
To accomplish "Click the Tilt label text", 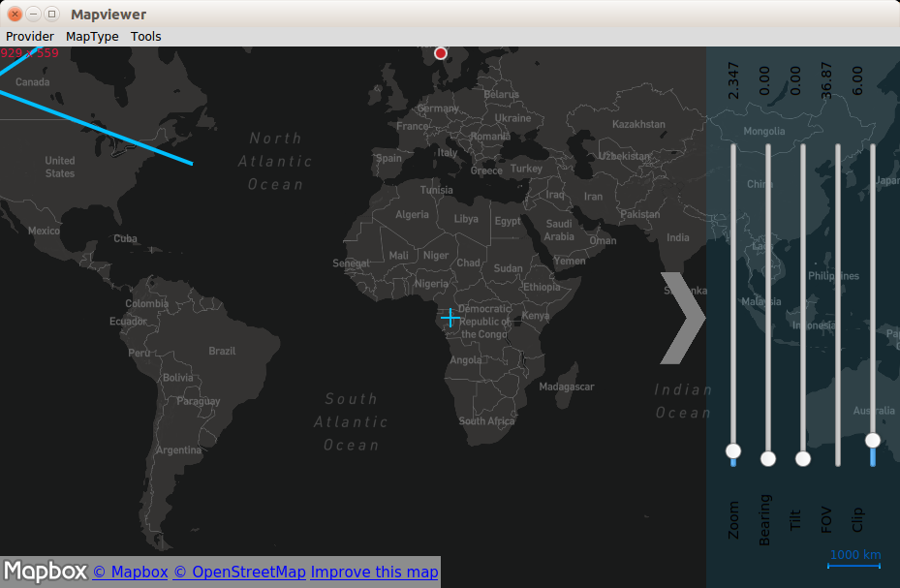I will 795,520.
